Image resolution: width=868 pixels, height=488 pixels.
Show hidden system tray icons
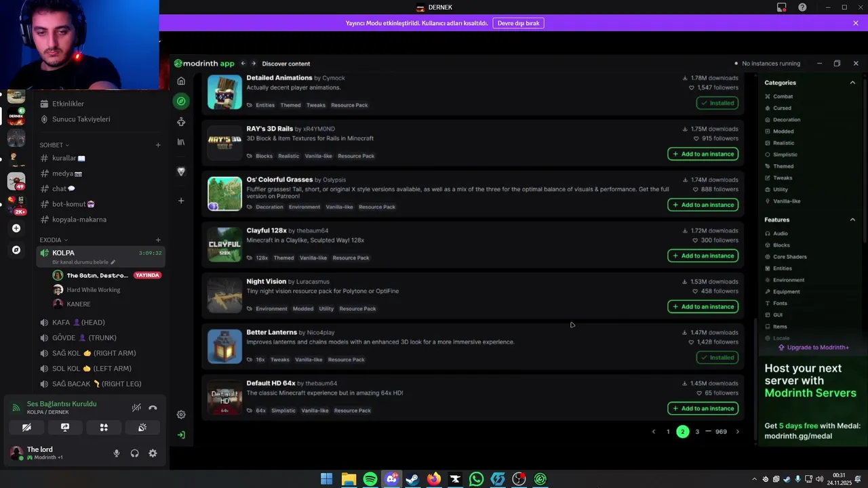tap(754, 479)
